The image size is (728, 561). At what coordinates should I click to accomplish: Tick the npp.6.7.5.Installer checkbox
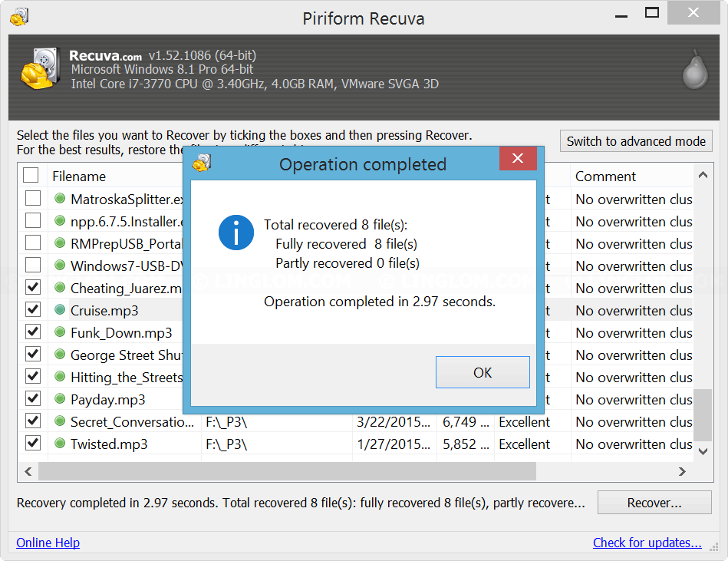click(32, 220)
